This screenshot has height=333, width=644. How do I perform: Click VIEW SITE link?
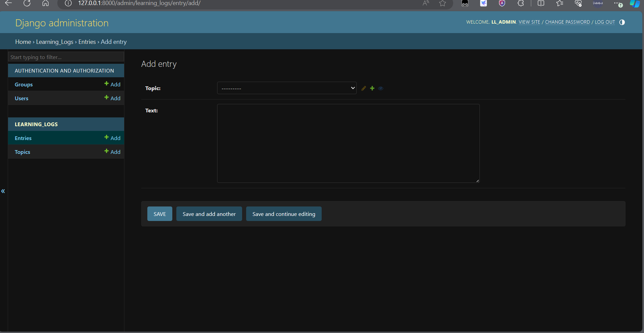pyautogui.click(x=529, y=22)
